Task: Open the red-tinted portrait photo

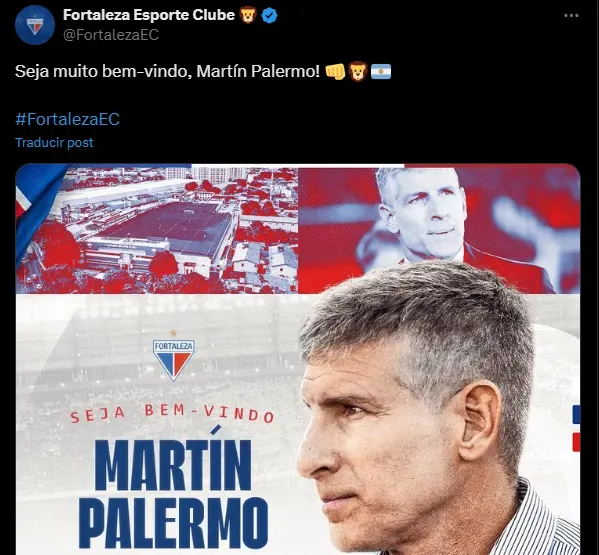Action: [439, 229]
